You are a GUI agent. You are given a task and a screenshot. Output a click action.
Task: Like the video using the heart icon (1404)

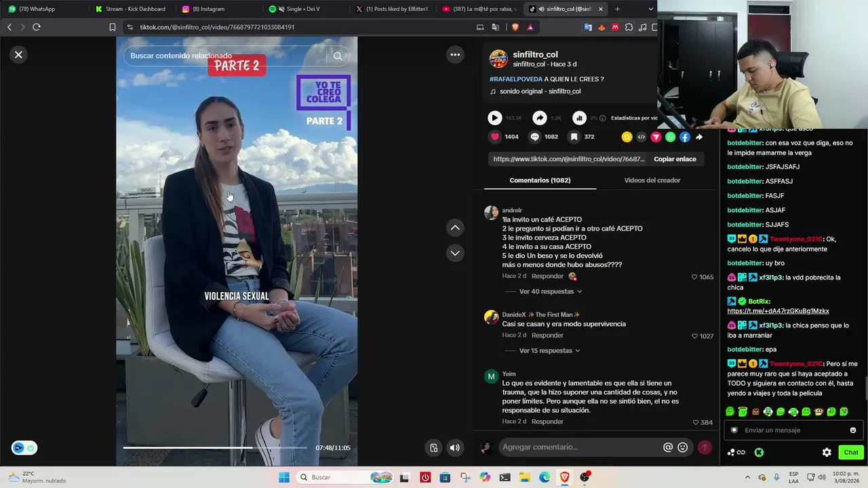[x=495, y=136]
